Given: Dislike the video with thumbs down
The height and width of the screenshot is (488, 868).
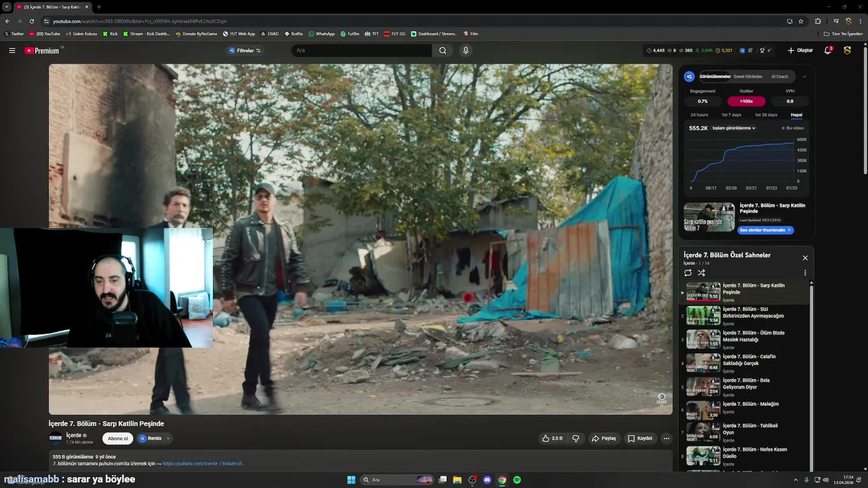Looking at the screenshot, I should point(576,439).
